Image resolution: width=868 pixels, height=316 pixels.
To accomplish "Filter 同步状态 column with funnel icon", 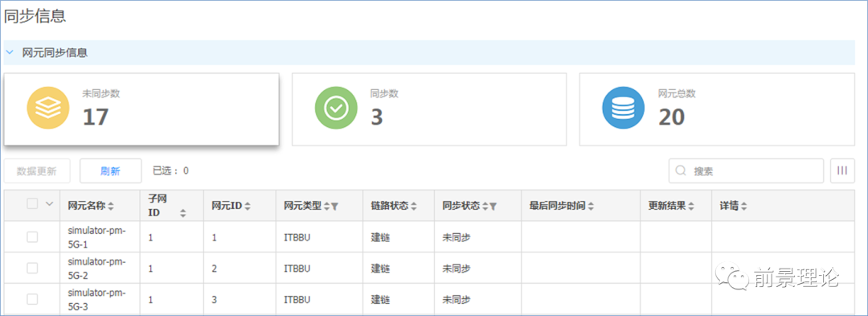I will (x=493, y=207).
